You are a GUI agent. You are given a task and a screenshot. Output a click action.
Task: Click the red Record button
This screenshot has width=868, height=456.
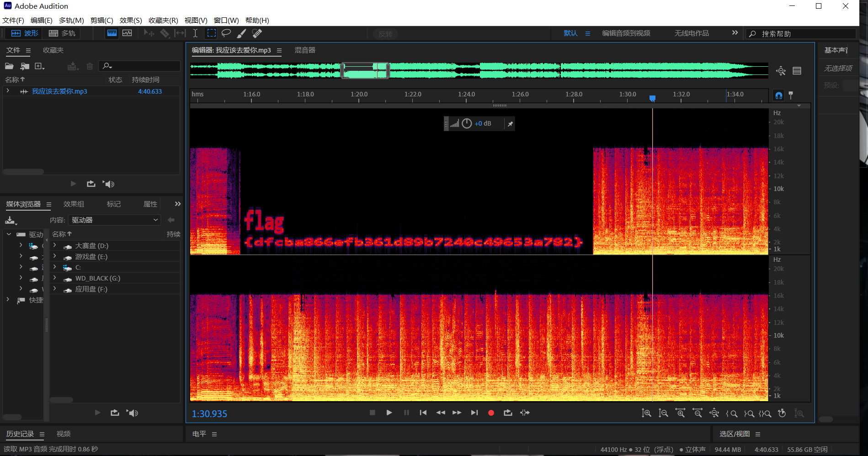[x=491, y=413]
